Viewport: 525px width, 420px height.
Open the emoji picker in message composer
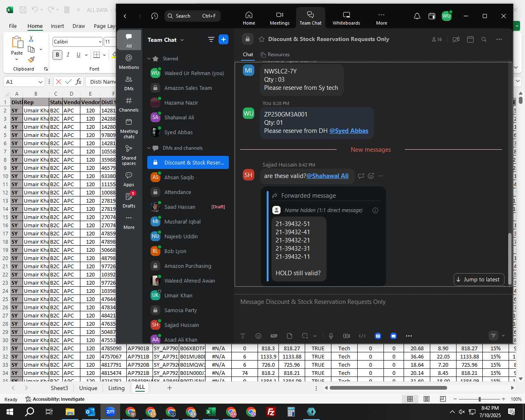pyautogui.click(x=258, y=336)
